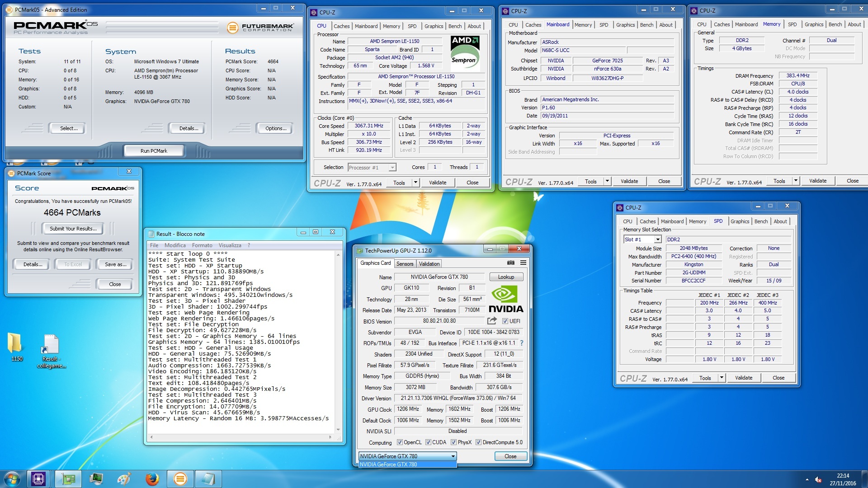Open Visualizza menu in Notepad

click(x=230, y=245)
